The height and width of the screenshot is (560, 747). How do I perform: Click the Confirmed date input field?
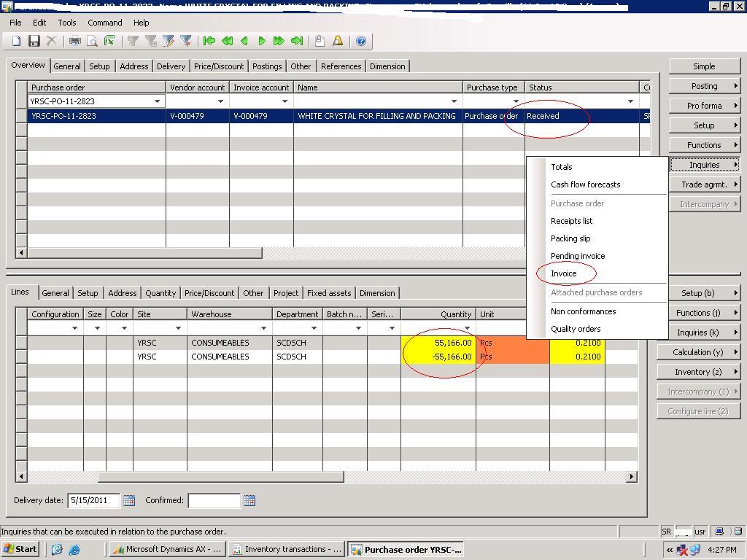(214, 500)
